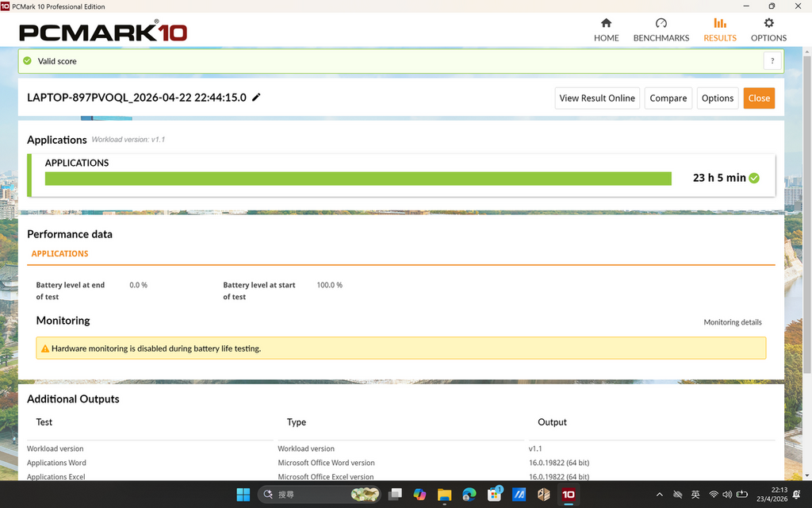Switch to the RESULTS section
Viewport: 812px width, 508px height.
coord(719,30)
